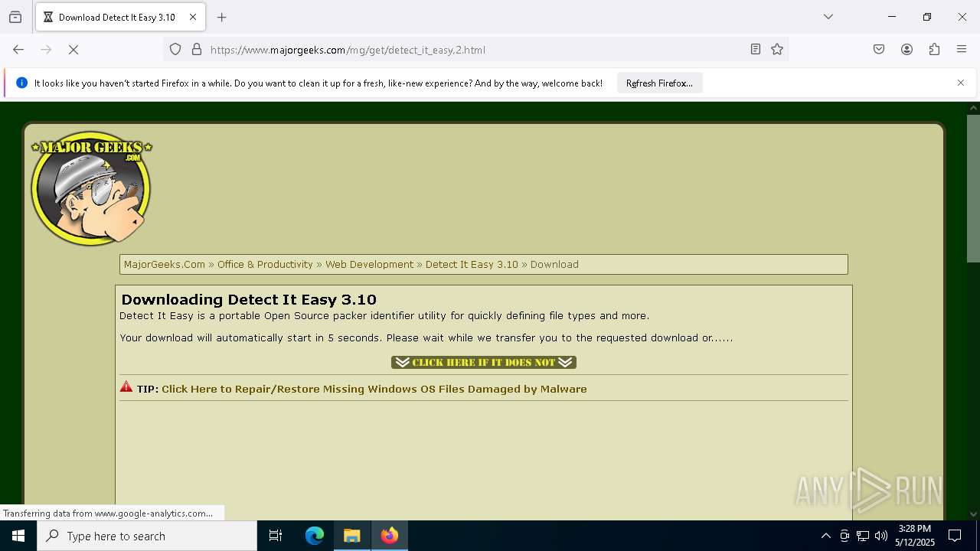The image size is (980, 551).
Task: Open the Repair/Restore Missing Windows Files tip
Action: click(x=374, y=389)
